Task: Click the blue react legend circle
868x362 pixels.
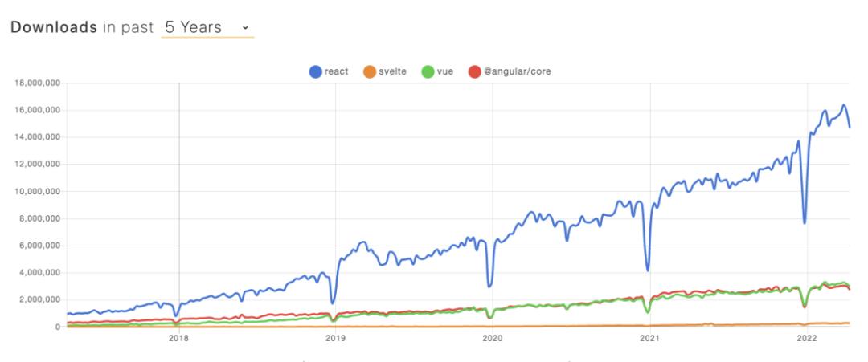Action: pyautogui.click(x=316, y=72)
